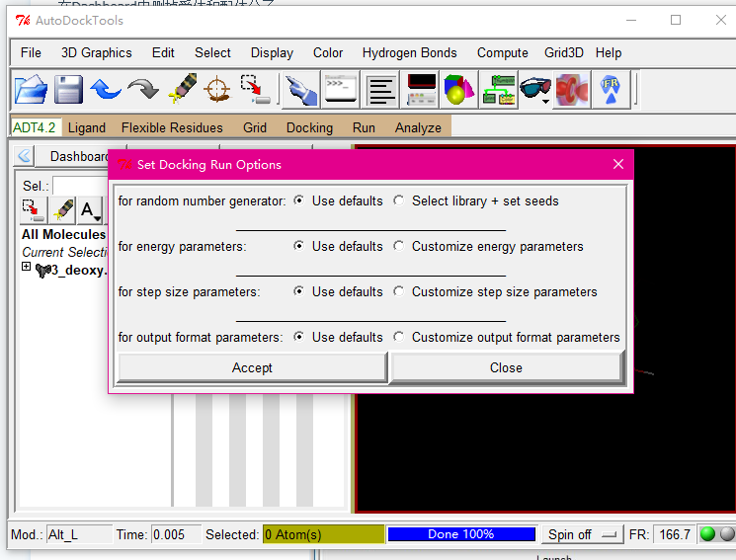The height and width of the screenshot is (560, 736).
Task: Select 'Customize output format parameters' radio
Action: [x=399, y=338]
